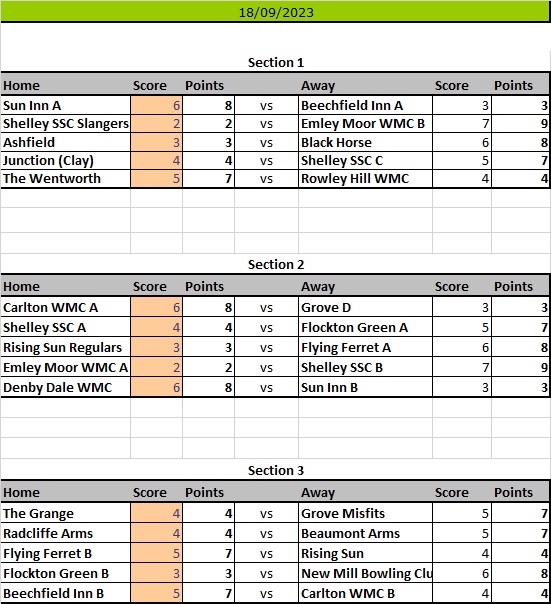Click the Black Horse away team cell

[365, 143]
